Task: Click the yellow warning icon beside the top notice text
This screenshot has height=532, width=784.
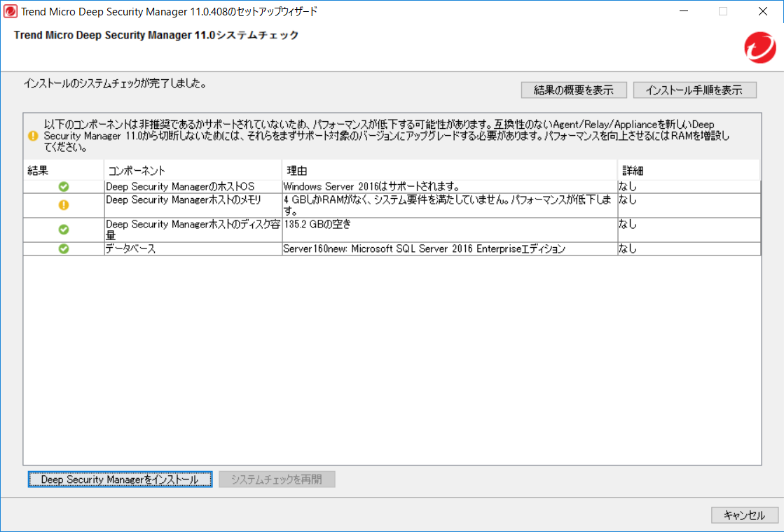Action: [33, 136]
